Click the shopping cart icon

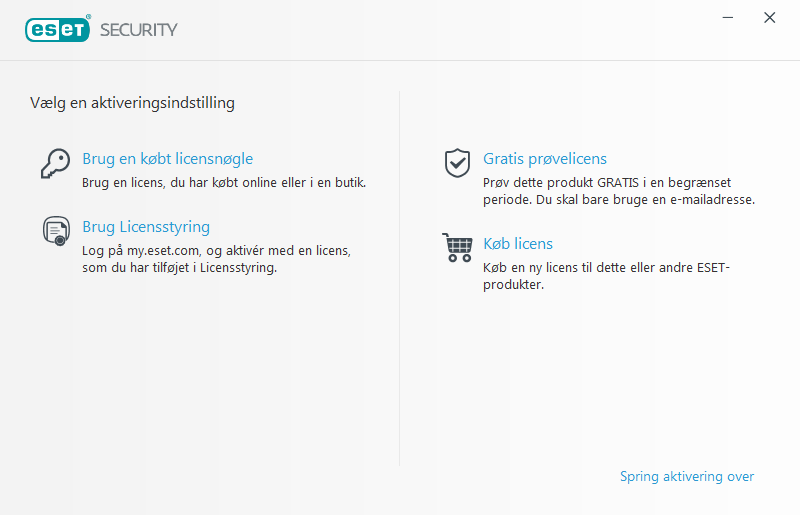tap(457, 247)
